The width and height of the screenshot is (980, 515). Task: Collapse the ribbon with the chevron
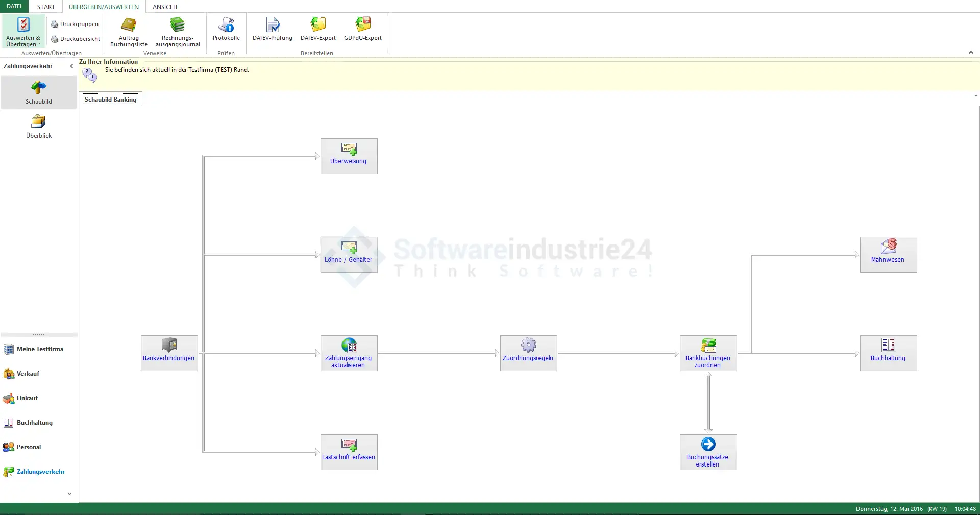point(971,53)
